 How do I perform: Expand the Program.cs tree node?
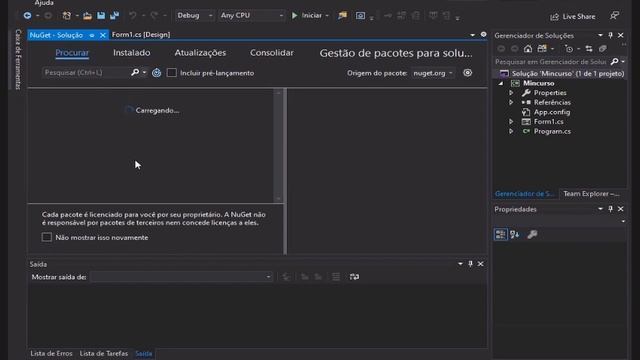pyautogui.click(x=511, y=131)
